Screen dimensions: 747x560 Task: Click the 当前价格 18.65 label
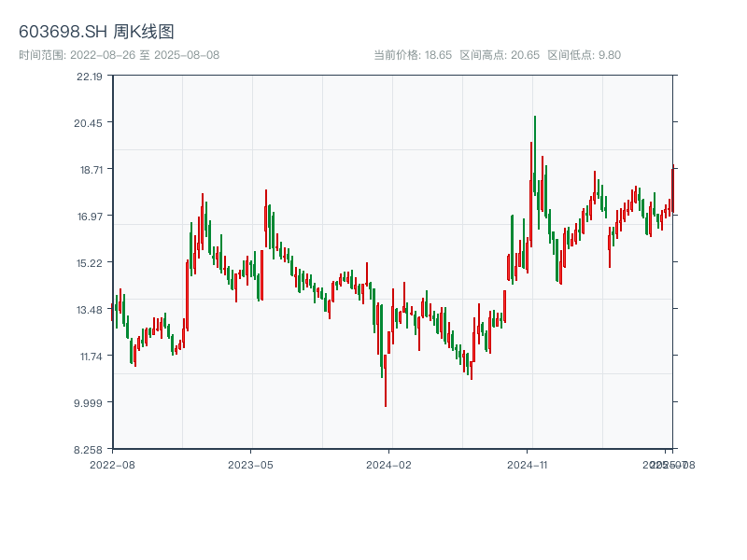[x=413, y=55]
